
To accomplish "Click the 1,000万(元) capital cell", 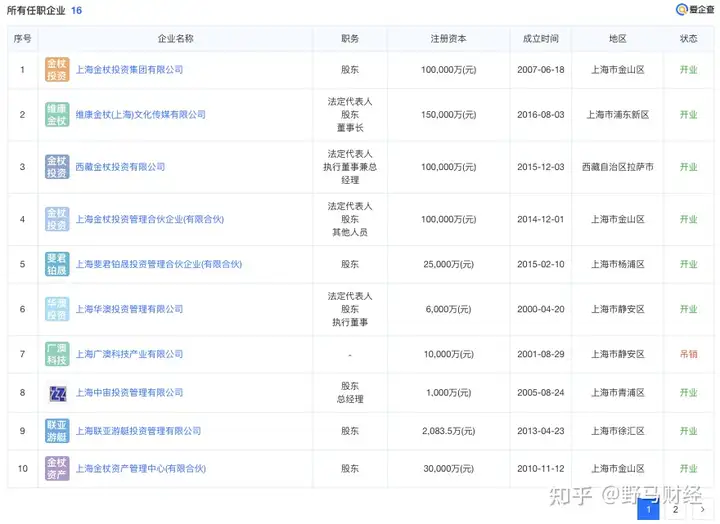I will click(449, 393).
